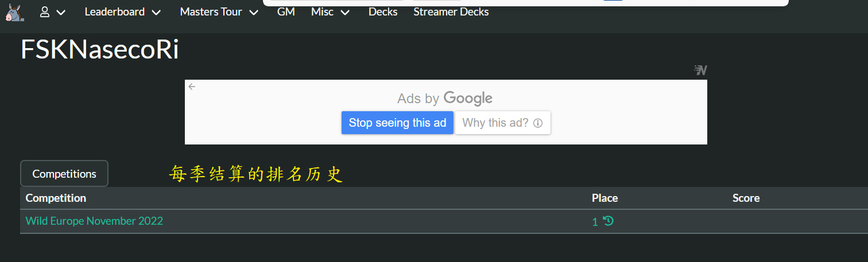This screenshot has height=262, width=868.
Task: Open the user account icon menu
Action: (x=45, y=12)
